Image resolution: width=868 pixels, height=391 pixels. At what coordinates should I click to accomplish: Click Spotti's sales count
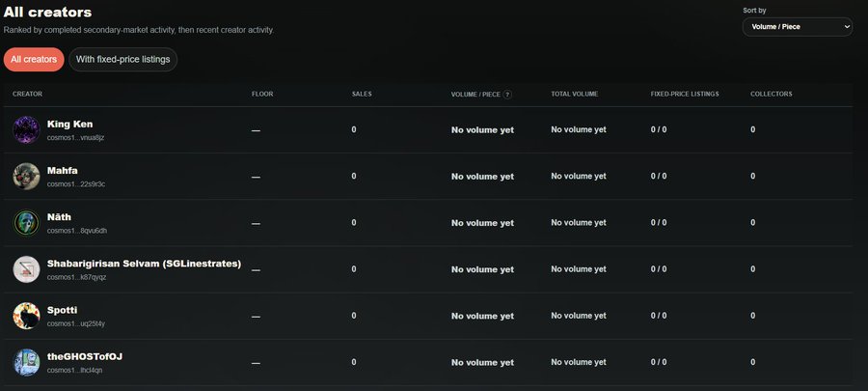[354, 316]
